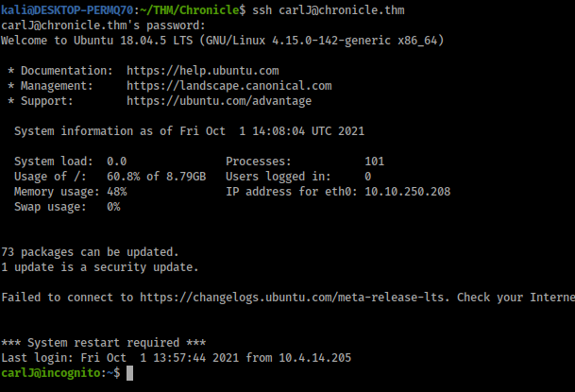Click the 73 packages can be updated line

[x=90, y=252]
